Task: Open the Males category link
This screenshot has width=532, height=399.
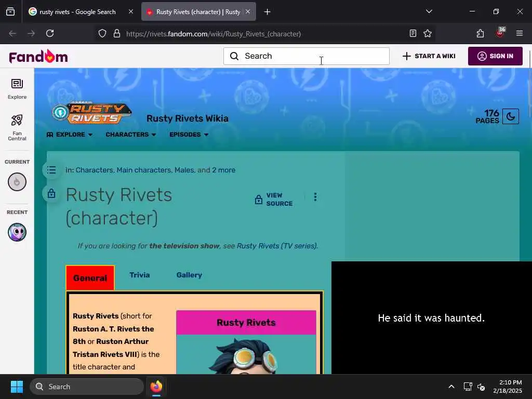Action: pyautogui.click(x=184, y=170)
